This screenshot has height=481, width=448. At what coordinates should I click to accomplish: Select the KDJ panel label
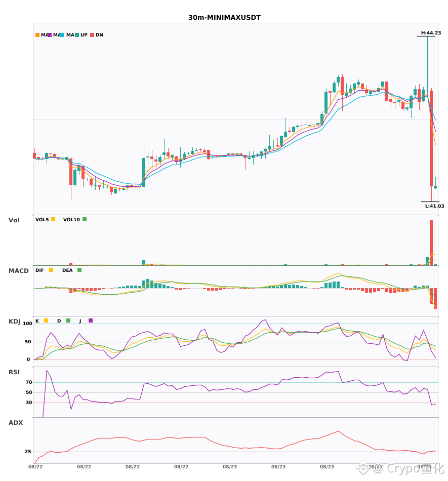pyautogui.click(x=14, y=322)
